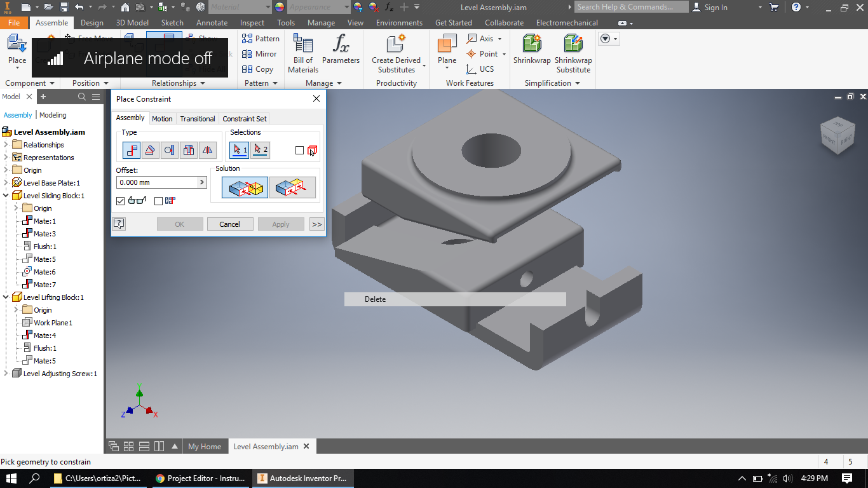Uncheck the show preview glasses checkbox
The image size is (868, 488).
pyautogui.click(x=120, y=200)
